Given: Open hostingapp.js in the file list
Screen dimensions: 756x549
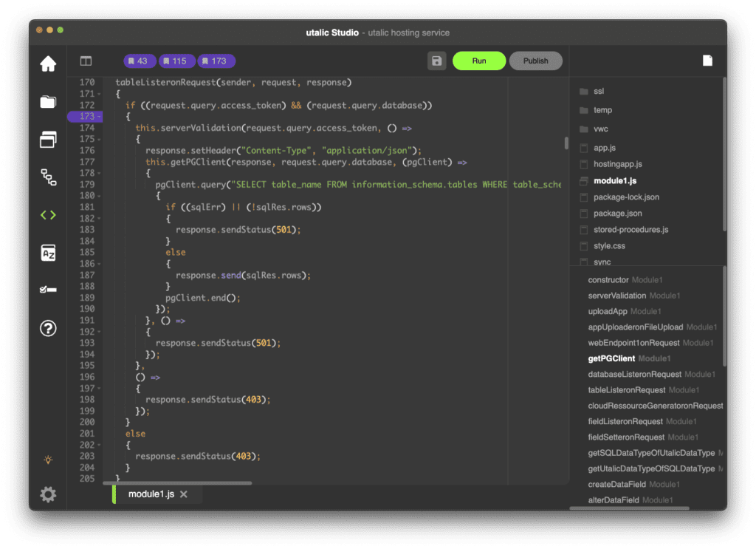Looking at the screenshot, I should coord(617,164).
